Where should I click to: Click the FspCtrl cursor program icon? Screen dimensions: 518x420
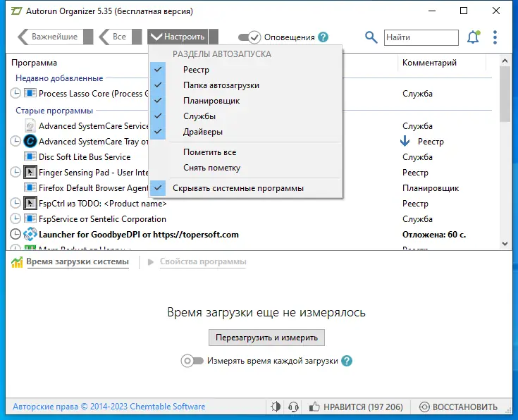pyautogui.click(x=30, y=203)
